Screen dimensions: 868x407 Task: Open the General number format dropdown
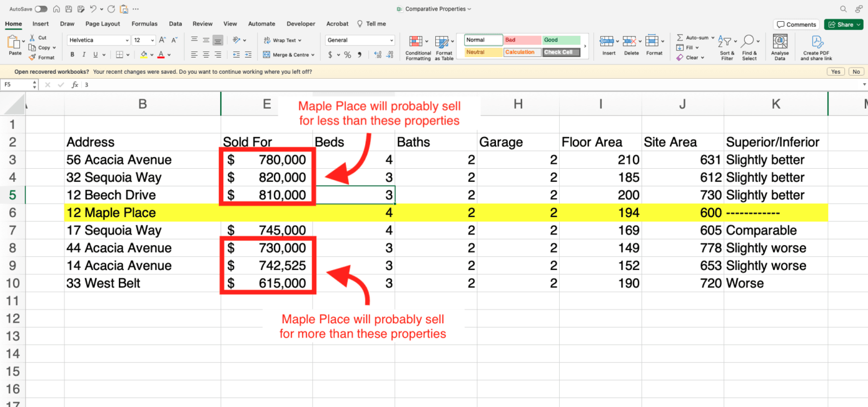point(392,40)
